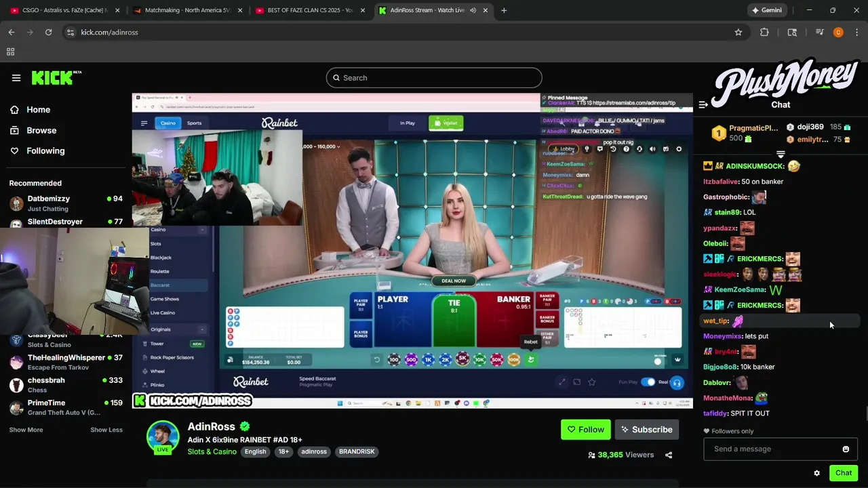Screen dimensions: 868x488
Task: Open chat settings gear icon
Action: click(816, 473)
